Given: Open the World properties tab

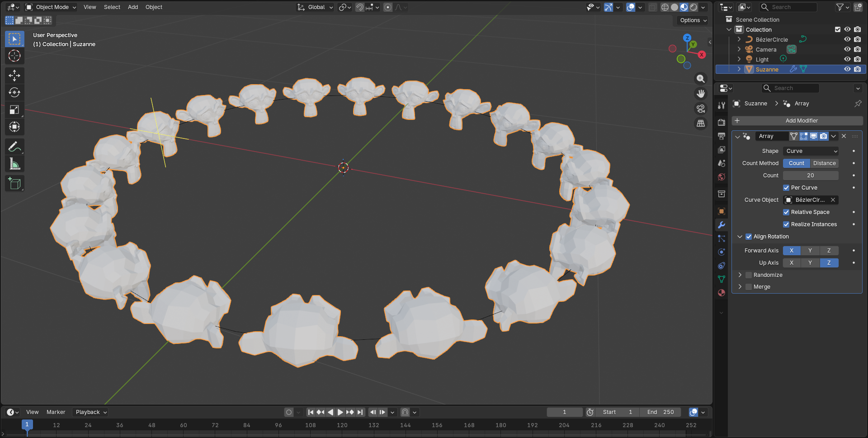Looking at the screenshot, I should [722, 177].
